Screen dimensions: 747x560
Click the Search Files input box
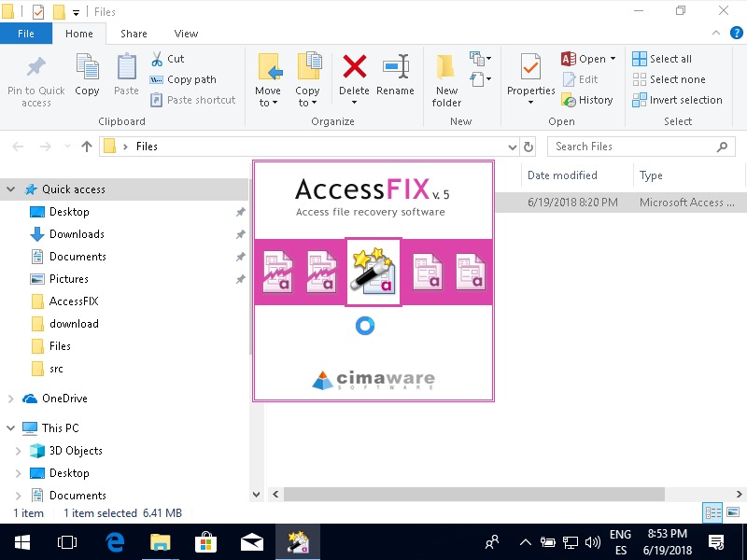(x=632, y=147)
